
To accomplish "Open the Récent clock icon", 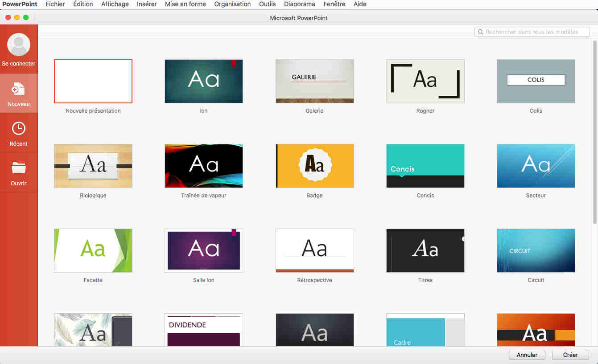I will click(19, 129).
